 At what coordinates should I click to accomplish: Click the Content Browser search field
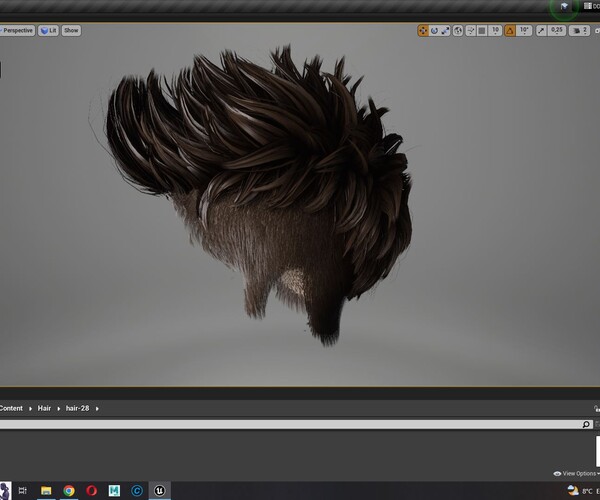[295, 424]
